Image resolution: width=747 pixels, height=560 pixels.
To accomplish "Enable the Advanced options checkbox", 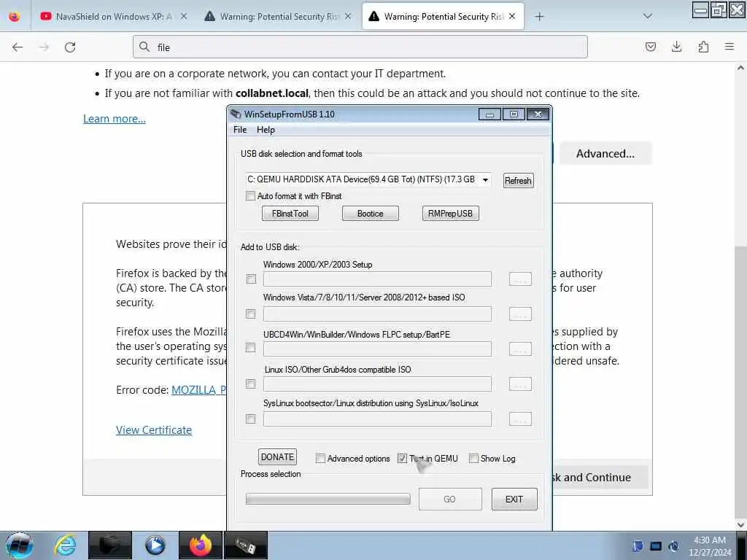I will [321, 459].
